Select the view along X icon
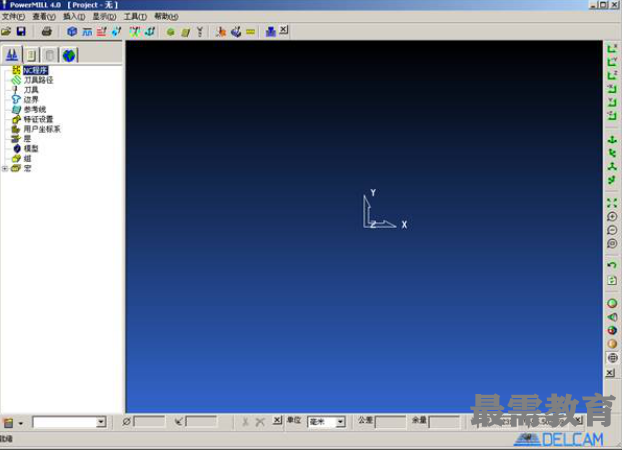The width and height of the screenshot is (622, 450). (612, 48)
